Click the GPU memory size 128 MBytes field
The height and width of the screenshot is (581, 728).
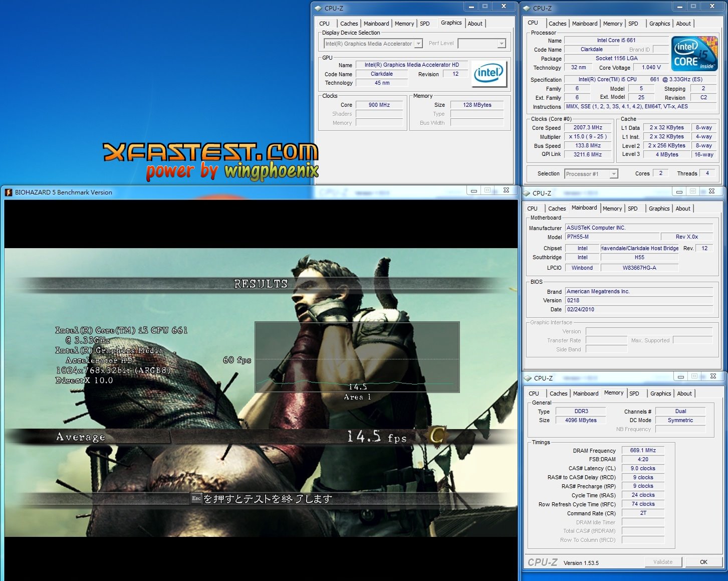pyautogui.click(x=477, y=105)
